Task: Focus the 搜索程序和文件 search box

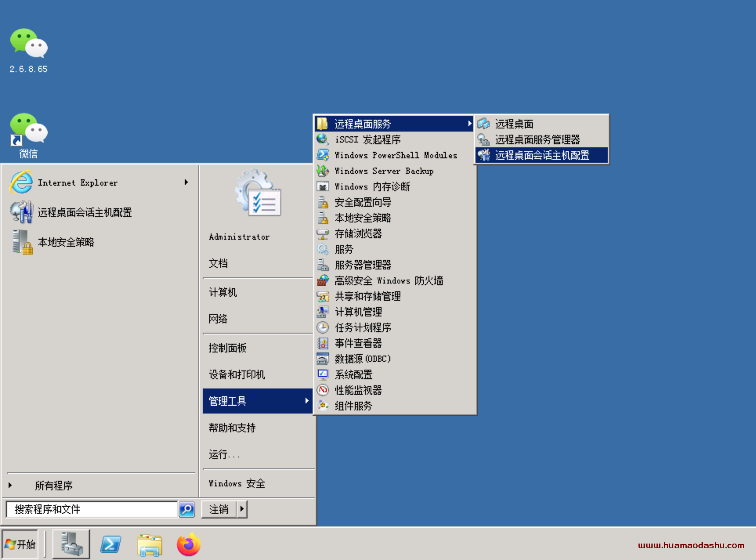Action: [x=92, y=509]
